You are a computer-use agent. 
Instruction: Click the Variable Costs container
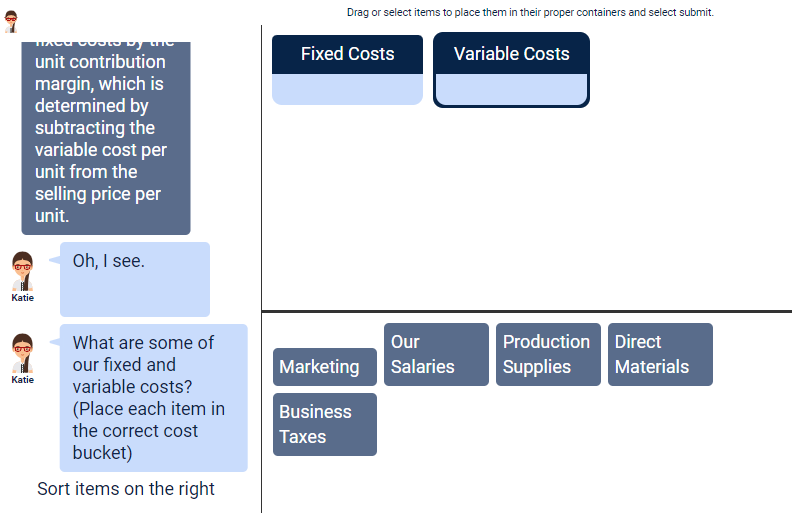point(511,70)
